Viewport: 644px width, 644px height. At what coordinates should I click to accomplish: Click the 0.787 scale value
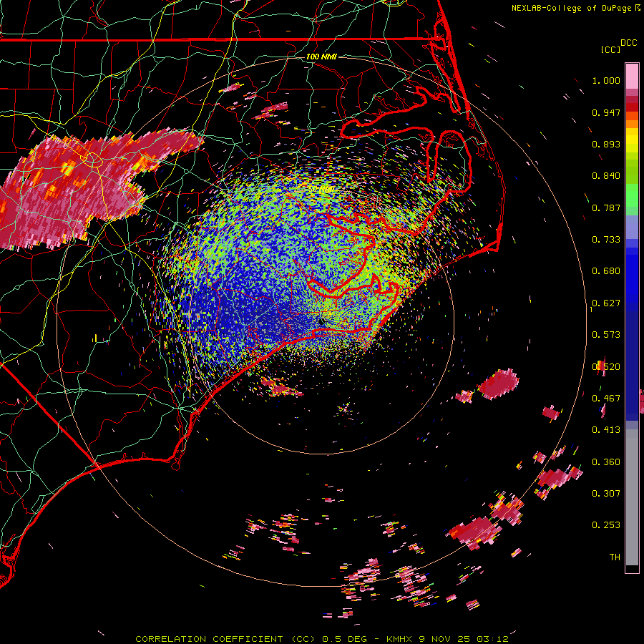coord(606,208)
